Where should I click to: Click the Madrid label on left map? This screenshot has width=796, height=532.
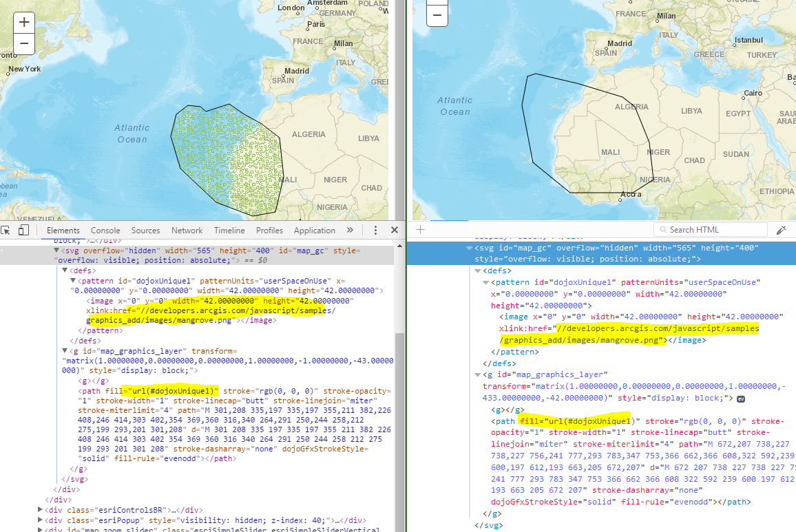pyautogui.click(x=297, y=71)
